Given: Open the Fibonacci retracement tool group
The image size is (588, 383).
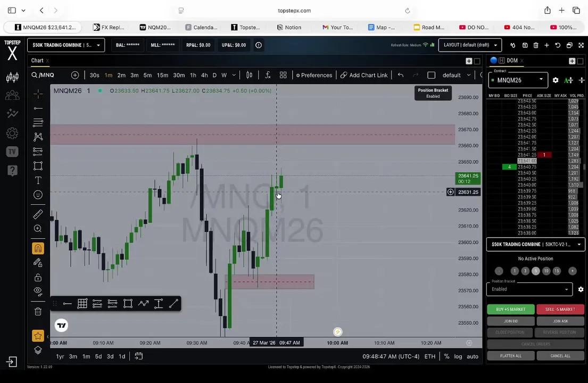Looking at the screenshot, I should point(38,122).
